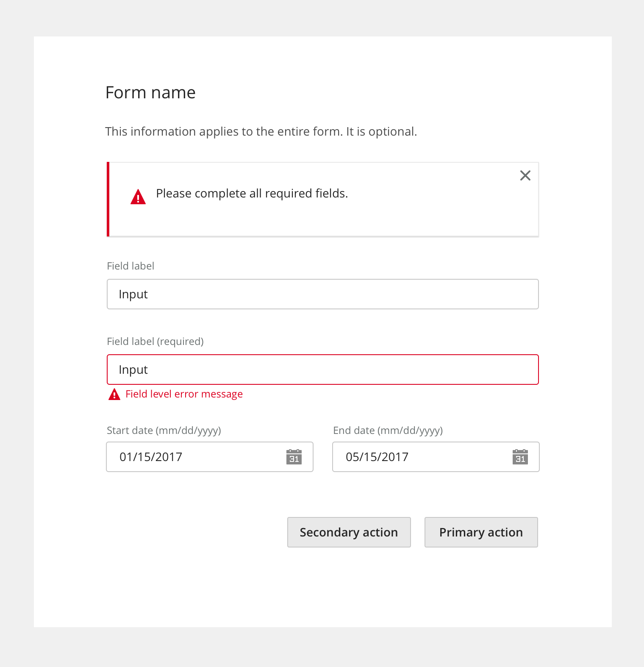This screenshot has height=667, width=644.
Task: Click the 'Start date (mm/dd/yyyy)' label
Action: pos(164,431)
